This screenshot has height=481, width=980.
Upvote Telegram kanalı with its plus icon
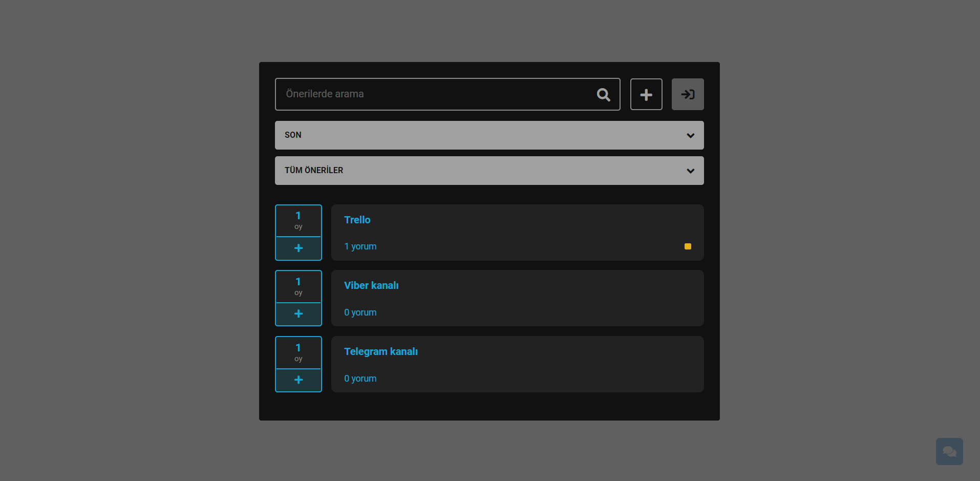tap(299, 380)
